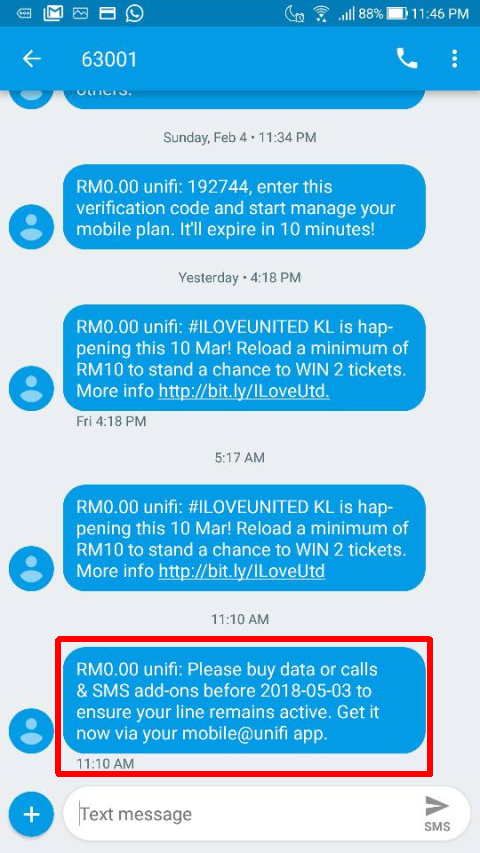Select the verification code 192744 message bubble
This screenshot has width=480, height=853.
[244, 207]
